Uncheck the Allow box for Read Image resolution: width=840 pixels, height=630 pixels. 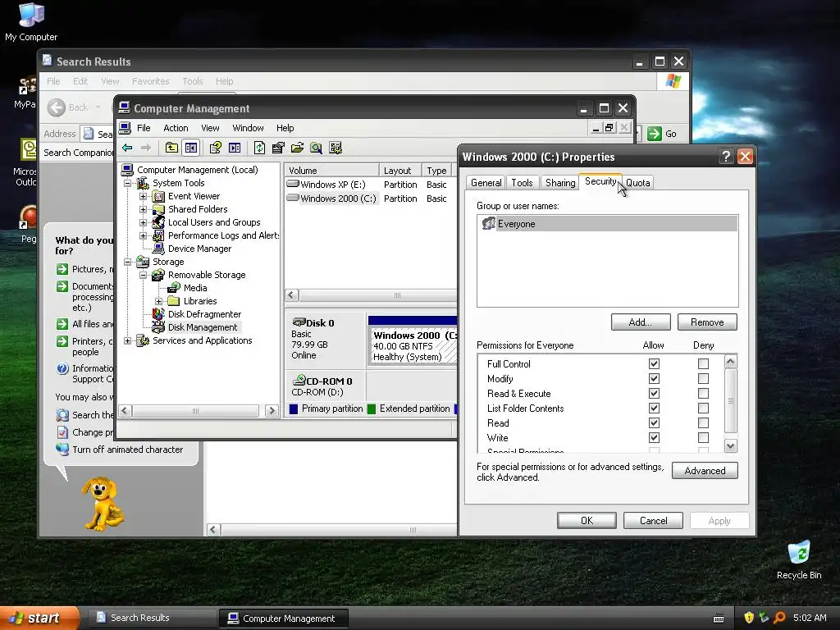click(x=654, y=422)
